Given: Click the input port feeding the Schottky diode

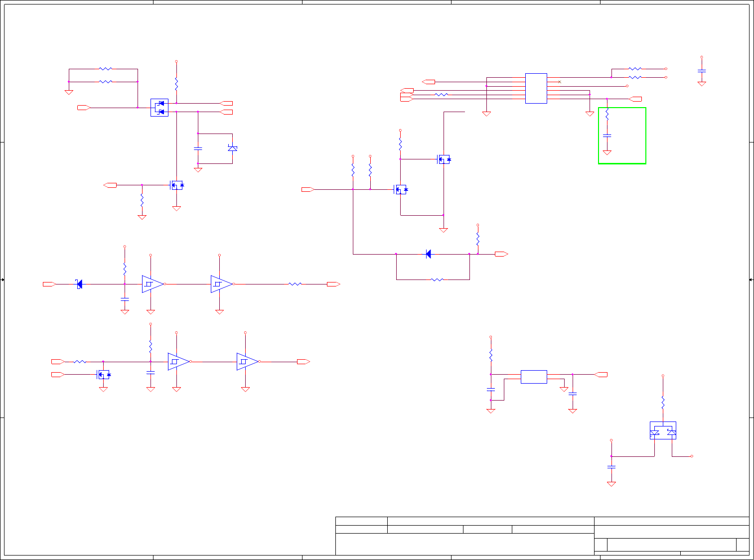Looking at the screenshot, I should tap(49, 284).
